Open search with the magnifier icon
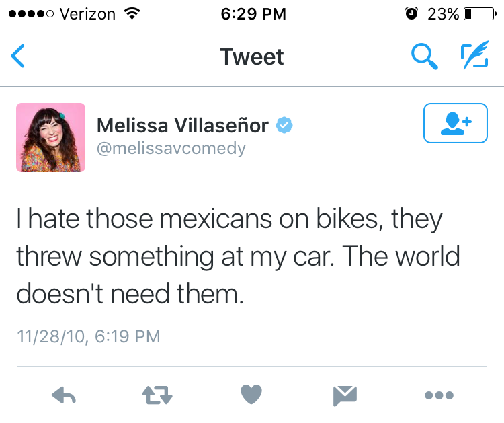 coord(424,56)
